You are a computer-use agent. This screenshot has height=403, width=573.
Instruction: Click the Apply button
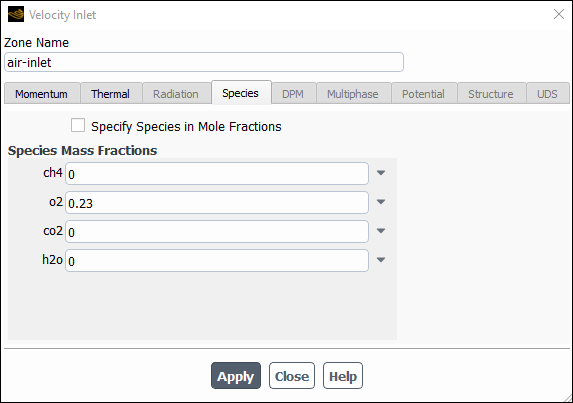pyautogui.click(x=236, y=376)
